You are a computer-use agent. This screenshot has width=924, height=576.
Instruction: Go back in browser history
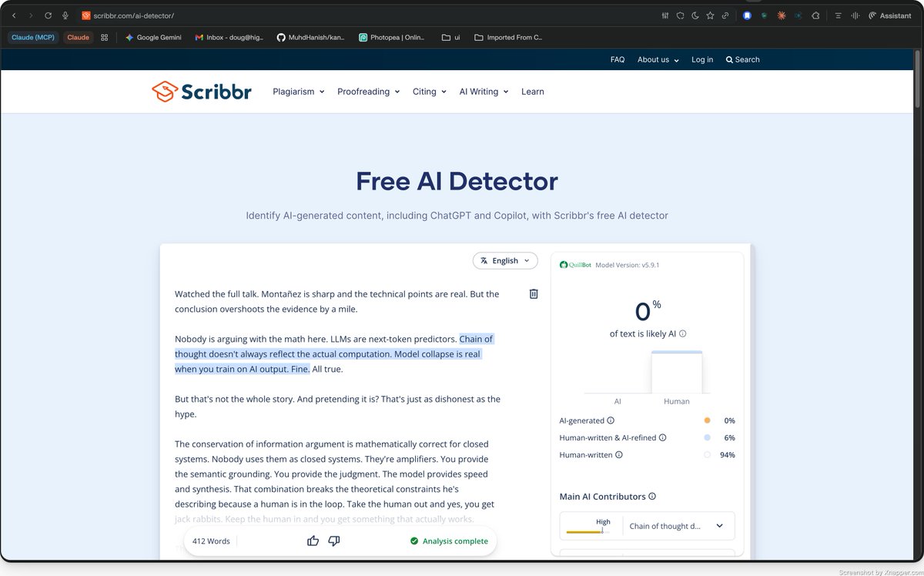[14, 15]
